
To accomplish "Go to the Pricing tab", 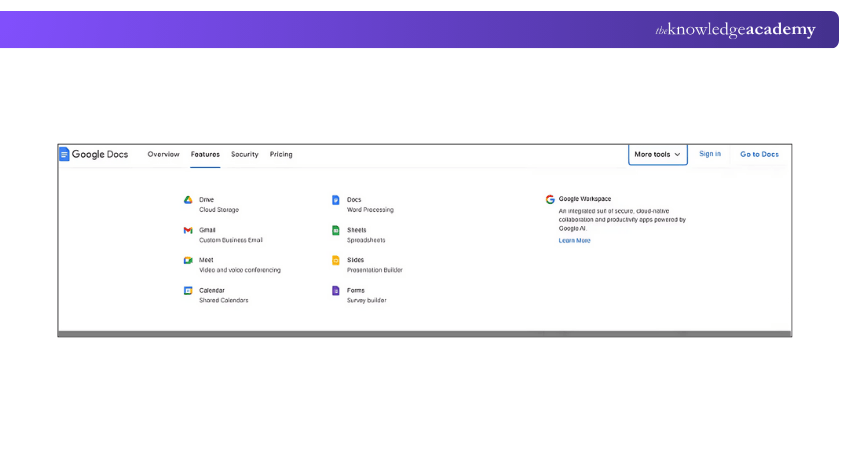I will click(281, 155).
